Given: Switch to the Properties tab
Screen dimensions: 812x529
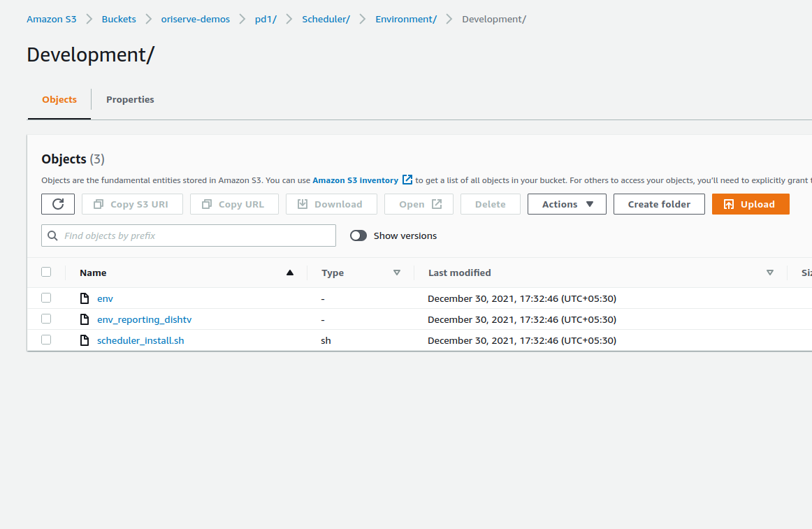Looking at the screenshot, I should click(x=130, y=99).
